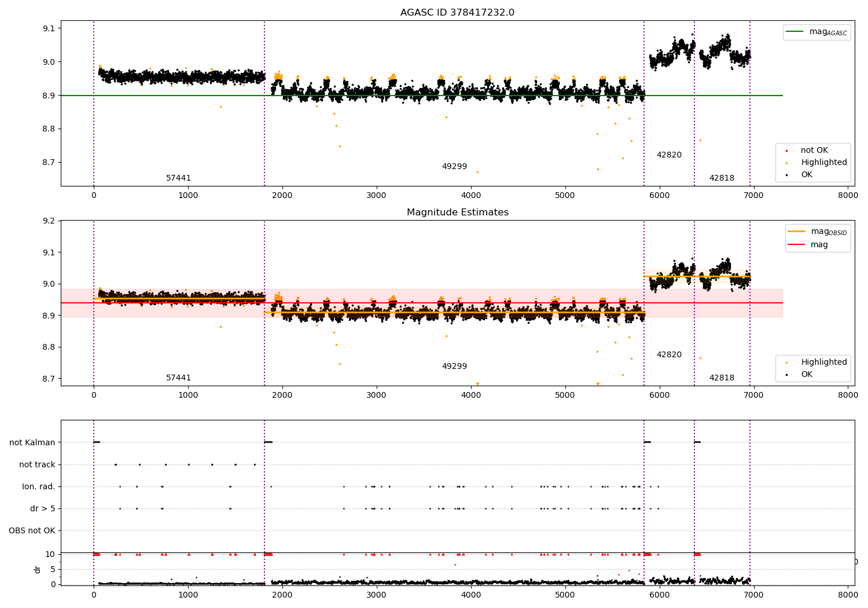
Task: Click x-axis tick 7000 under bottom plot
Action: (754, 595)
